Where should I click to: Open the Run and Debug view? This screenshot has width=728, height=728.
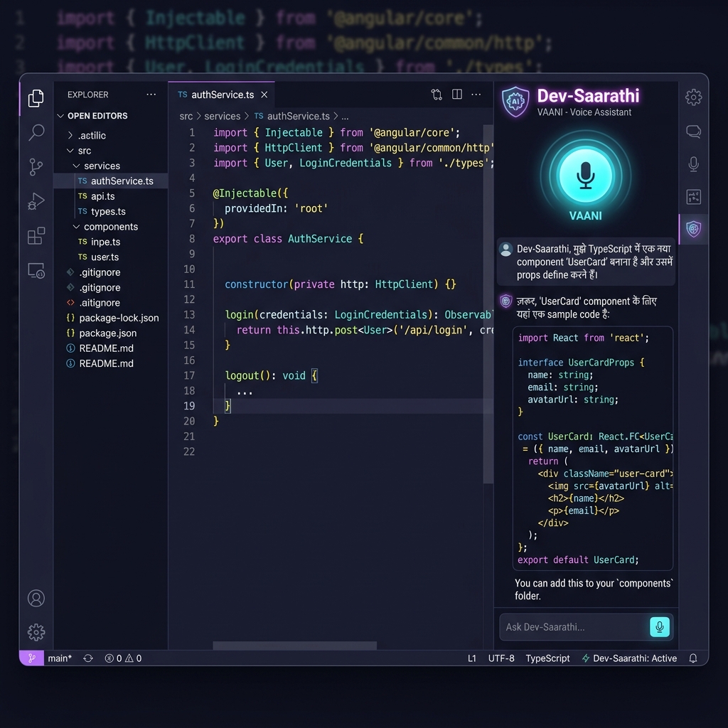coord(36,201)
